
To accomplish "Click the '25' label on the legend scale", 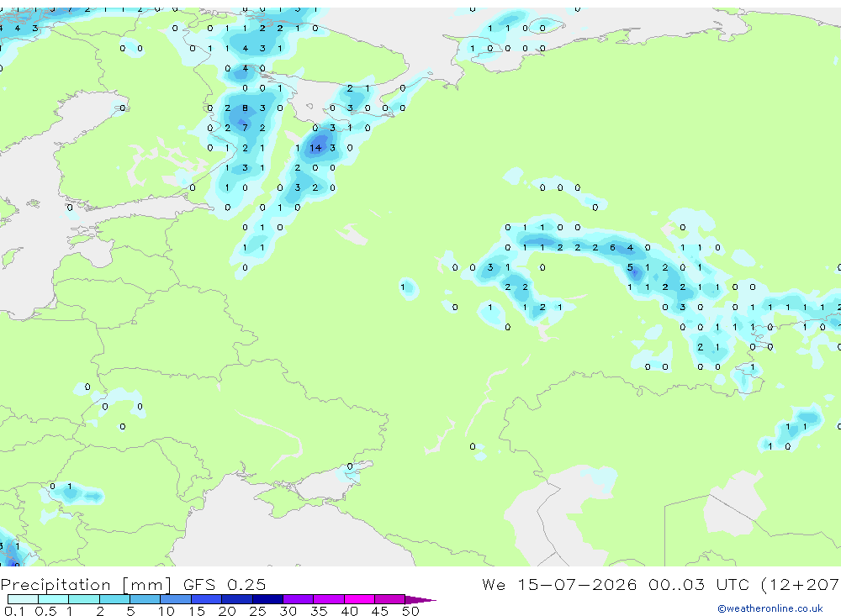I will pyautogui.click(x=257, y=611).
